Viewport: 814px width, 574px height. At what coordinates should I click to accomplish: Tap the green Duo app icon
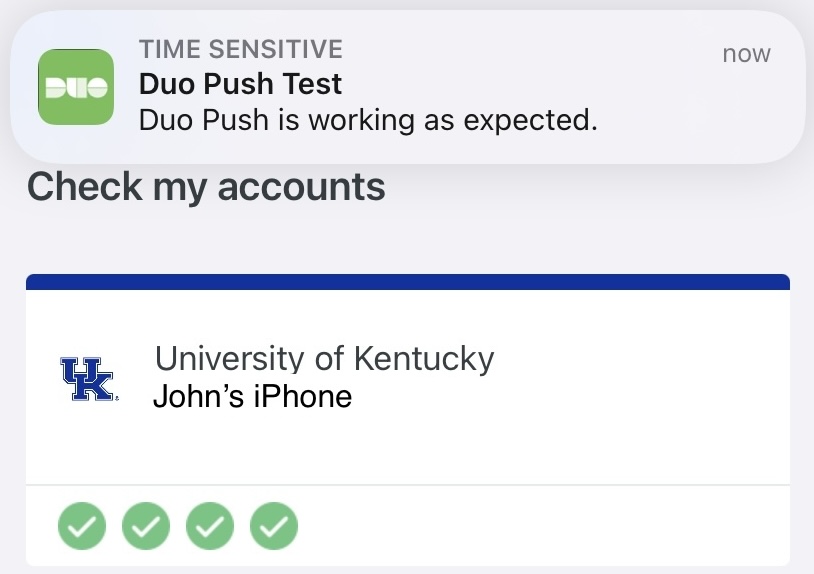click(x=76, y=87)
